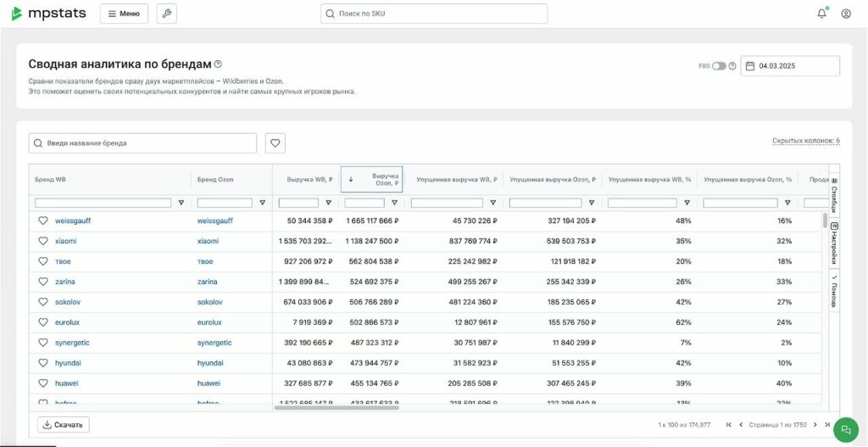Open the user profile icon

[846, 14]
